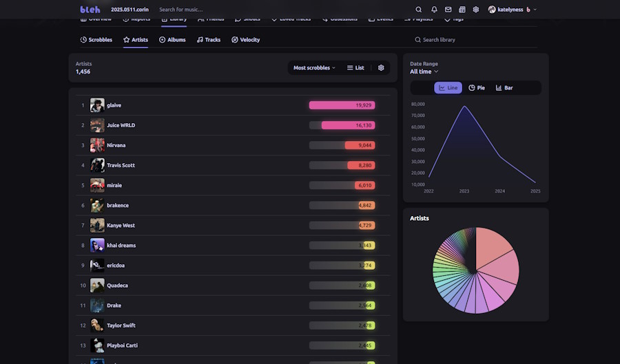Open the glaive artist link
Image resolution: width=620 pixels, height=364 pixels.
tap(114, 105)
